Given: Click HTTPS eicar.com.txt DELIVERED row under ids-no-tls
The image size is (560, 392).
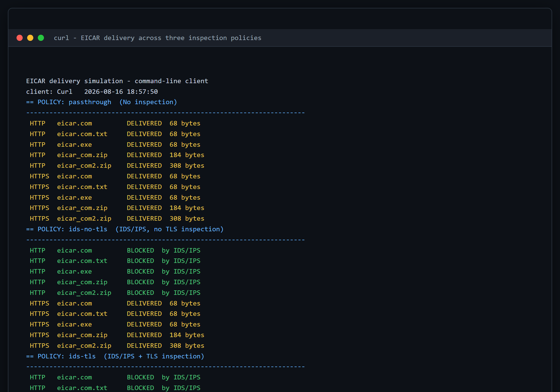Looking at the screenshot, I should point(115,314).
